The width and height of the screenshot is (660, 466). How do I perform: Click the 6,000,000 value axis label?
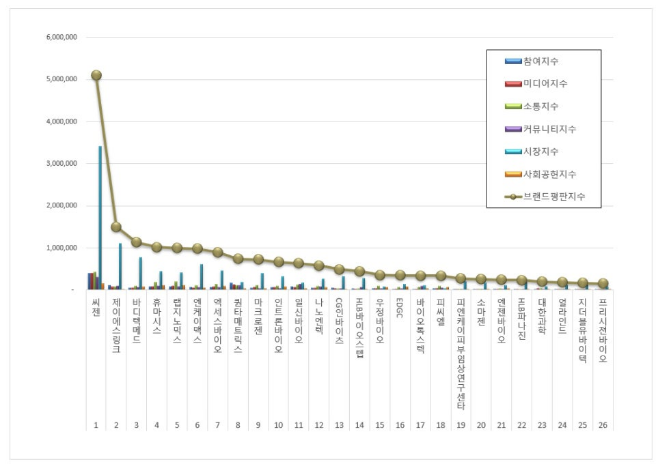[x=60, y=37]
